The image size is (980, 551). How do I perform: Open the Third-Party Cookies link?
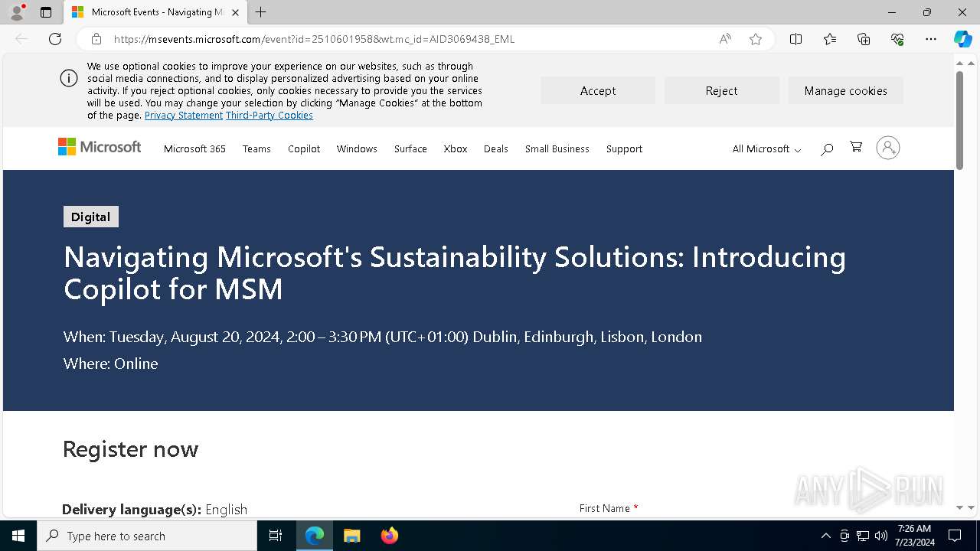tap(269, 116)
